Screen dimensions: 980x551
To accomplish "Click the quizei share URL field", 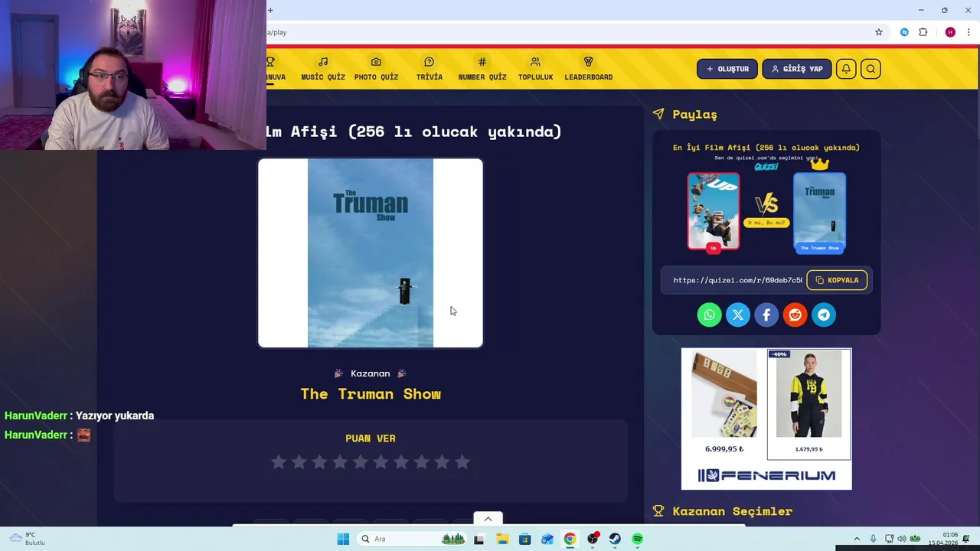I will (x=737, y=280).
